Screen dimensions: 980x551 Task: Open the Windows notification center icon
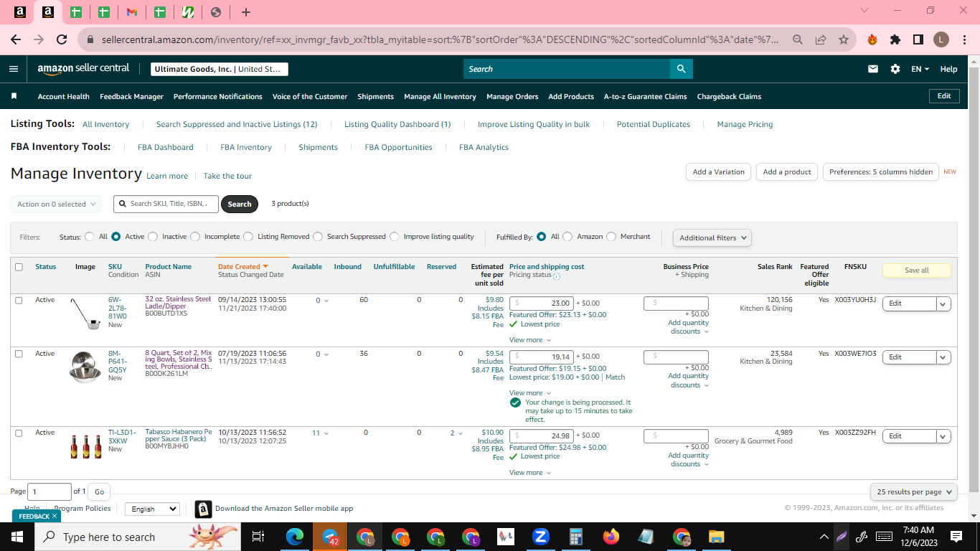tap(956, 537)
